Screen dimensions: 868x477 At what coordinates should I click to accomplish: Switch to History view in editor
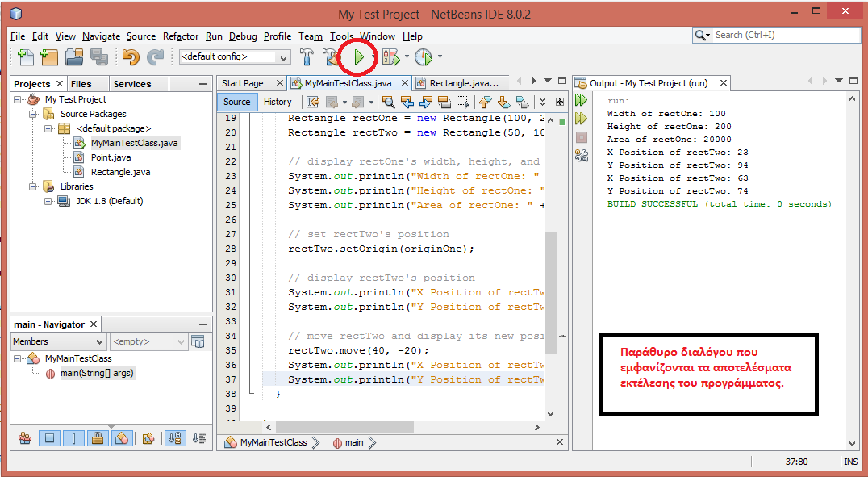pyautogui.click(x=278, y=102)
